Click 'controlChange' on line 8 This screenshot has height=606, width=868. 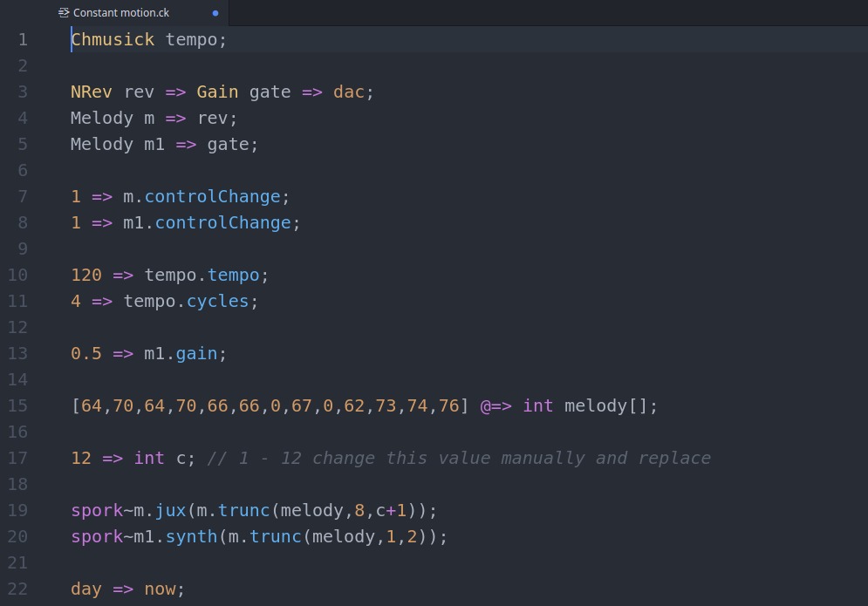223,223
